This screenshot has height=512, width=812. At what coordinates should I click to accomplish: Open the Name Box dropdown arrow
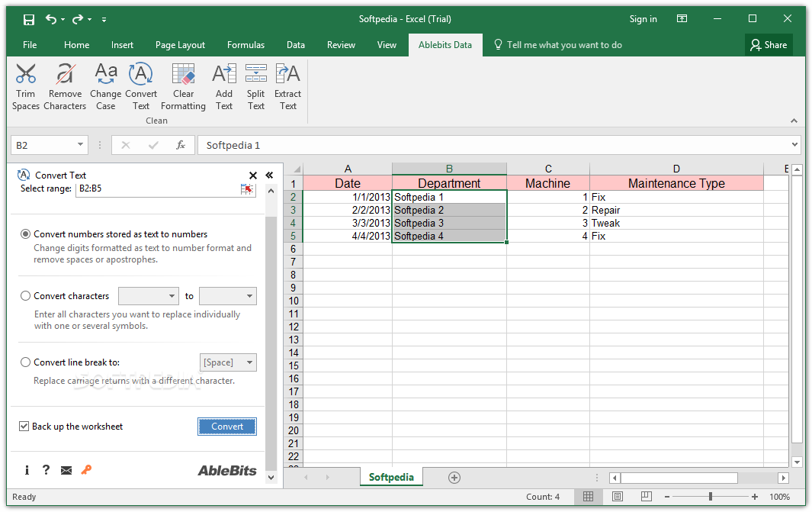[x=80, y=144]
